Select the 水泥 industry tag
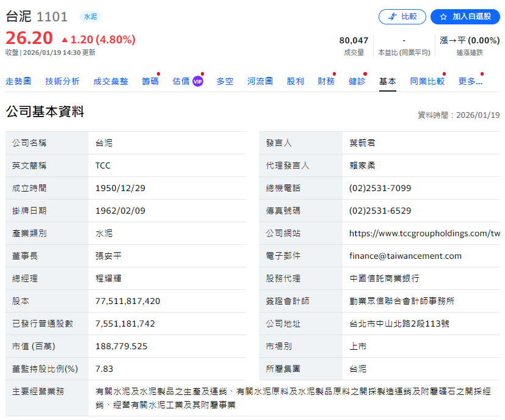The width and height of the screenshot is (505, 420). (90, 17)
